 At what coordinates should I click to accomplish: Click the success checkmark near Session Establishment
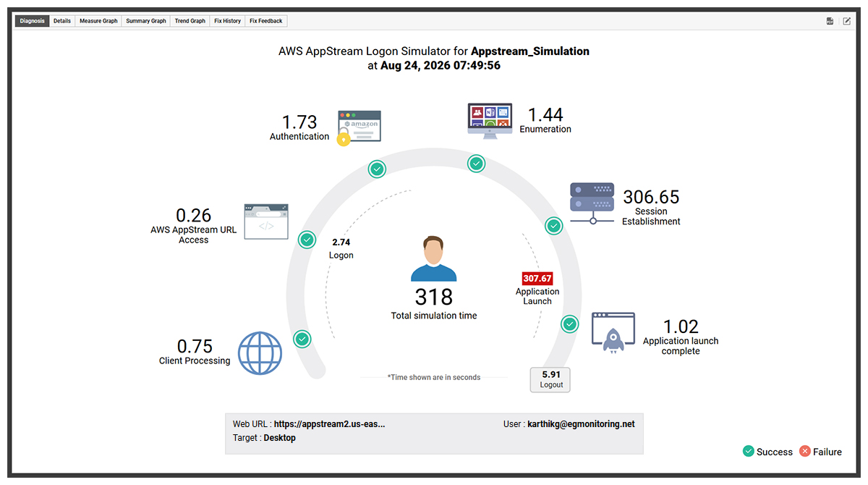[553, 226]
